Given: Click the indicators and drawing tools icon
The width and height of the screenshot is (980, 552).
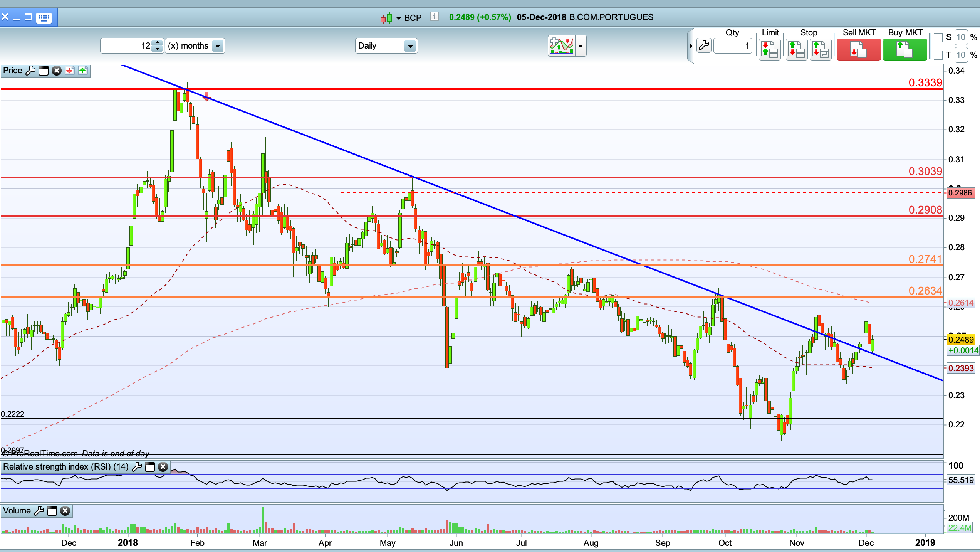Looking at the screenshot, I should click(x=562, y=46).
